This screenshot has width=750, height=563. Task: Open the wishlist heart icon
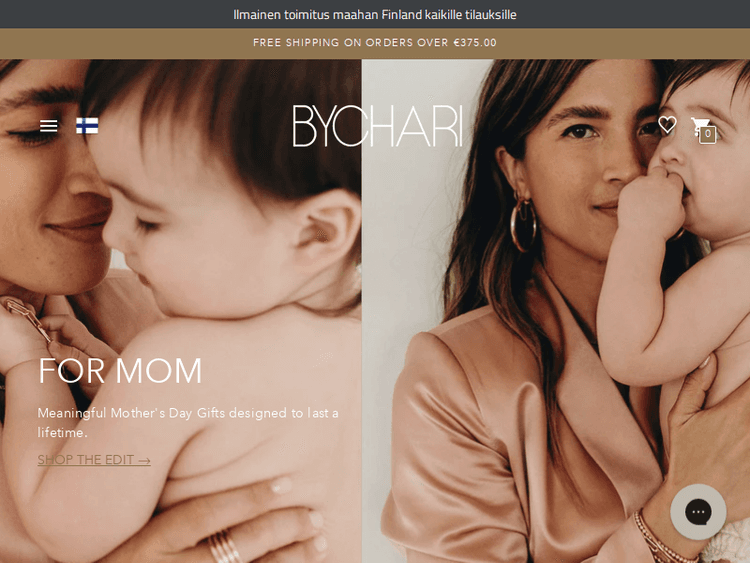[x=667, y=125]
